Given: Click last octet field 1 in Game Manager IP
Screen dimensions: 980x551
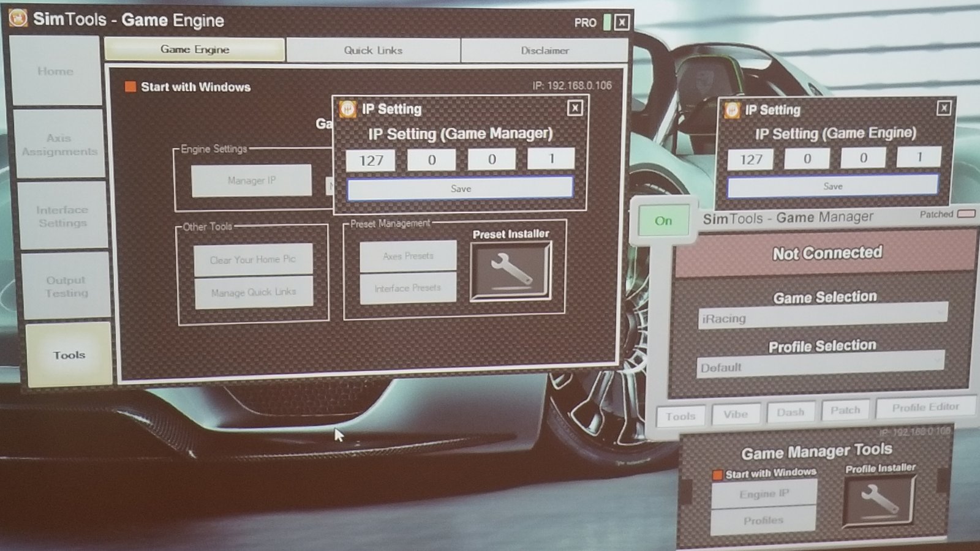Looking at the screenshot, I should pyautogui.click(x=551, y=158).
